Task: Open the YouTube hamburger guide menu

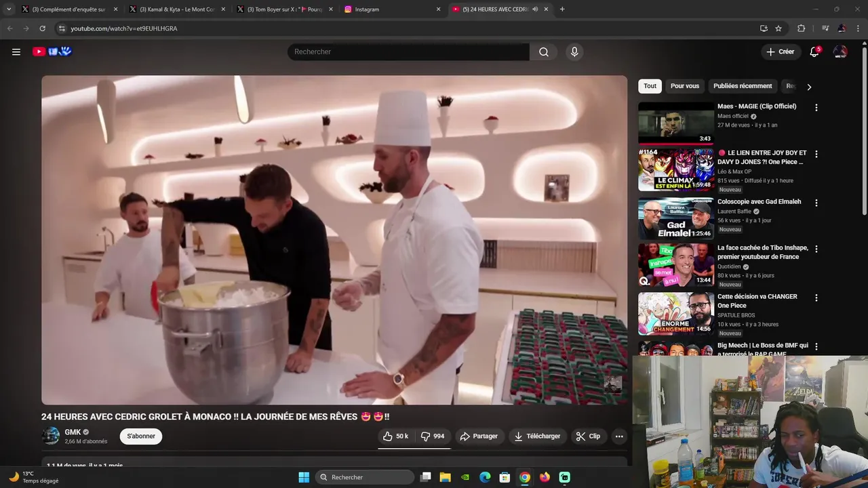Action: [x=16, y=52]
